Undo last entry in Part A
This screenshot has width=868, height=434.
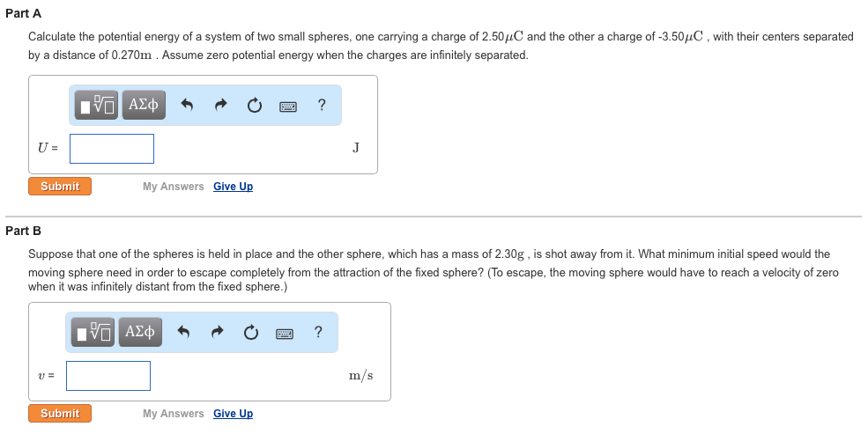(x=187, y=105)
